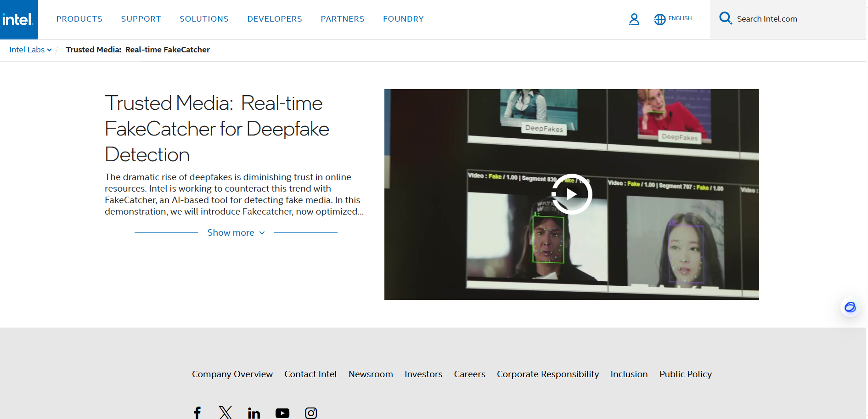The width and height of the screenshot is (868, 419).
Task: Open the Public Policy link
Action: coord(686,374)
